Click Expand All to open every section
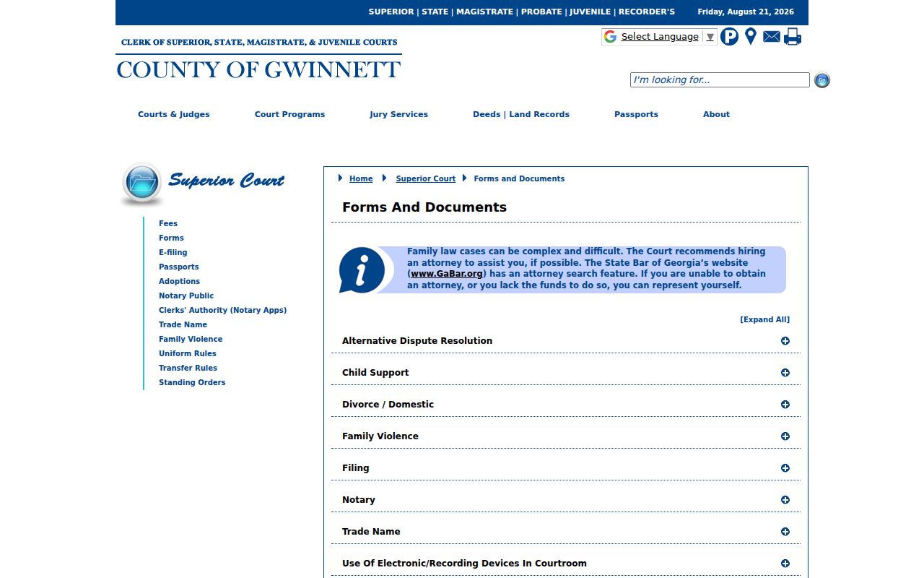This screenshot has height=578, width=924. point(764,319)
